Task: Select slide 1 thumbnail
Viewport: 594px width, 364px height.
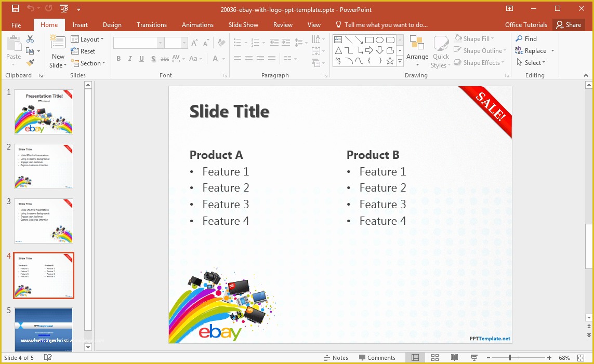Action: point(44,112)
